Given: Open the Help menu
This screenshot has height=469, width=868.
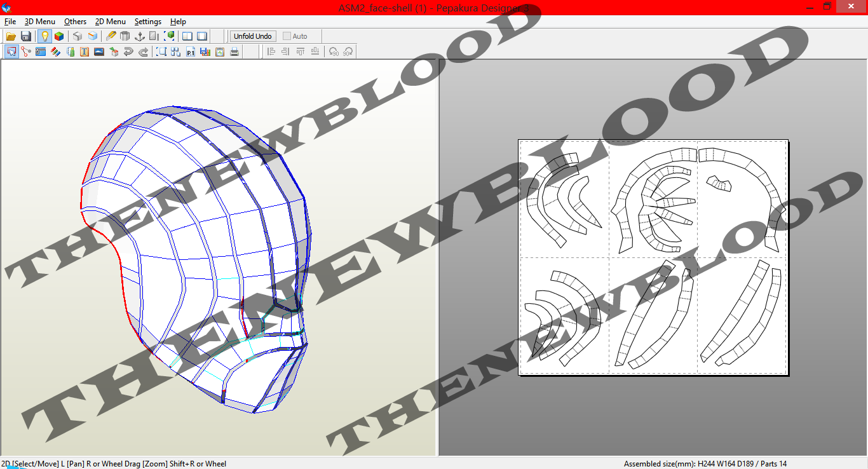Looking at the screenshot, I should pos(178,22).
